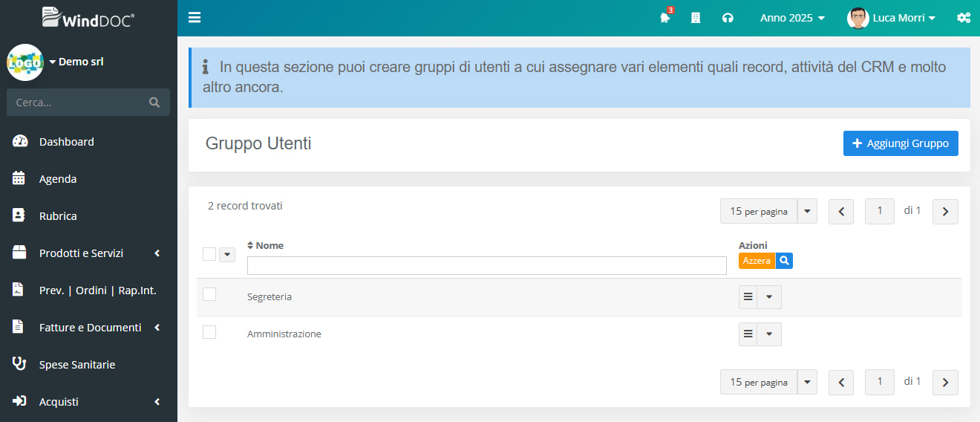
Task: Tick the Amministrazione row checkbox
Action: coord(209,332)
